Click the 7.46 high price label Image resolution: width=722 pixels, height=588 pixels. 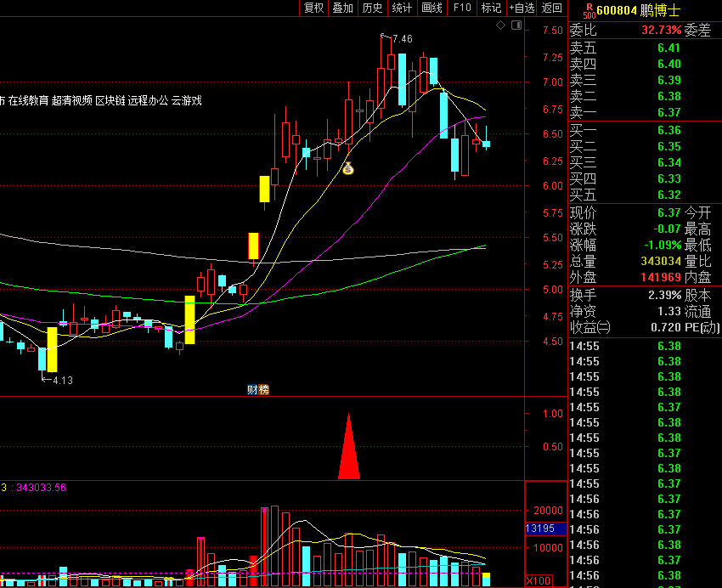pos(403,39)
